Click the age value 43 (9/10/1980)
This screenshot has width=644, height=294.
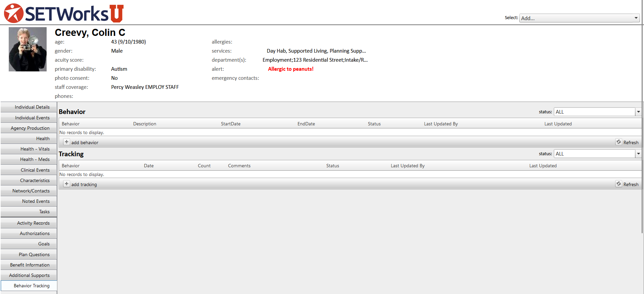128,42
